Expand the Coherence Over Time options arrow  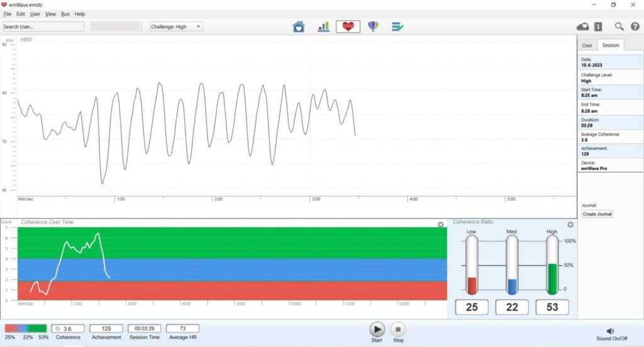click(440, 224)
